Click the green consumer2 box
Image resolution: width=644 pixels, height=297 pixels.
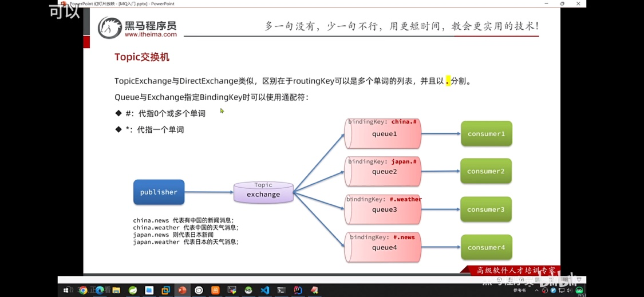pos(486,171)
